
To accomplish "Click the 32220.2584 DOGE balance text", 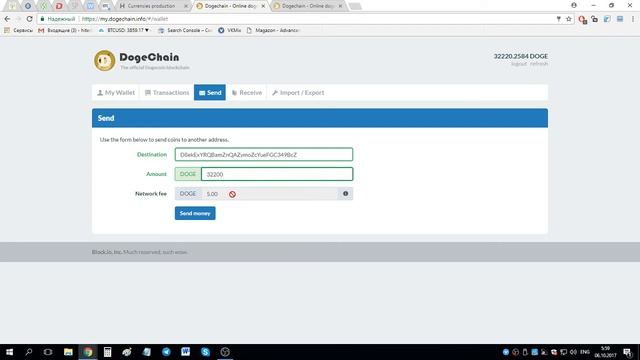I will (521, 56).
